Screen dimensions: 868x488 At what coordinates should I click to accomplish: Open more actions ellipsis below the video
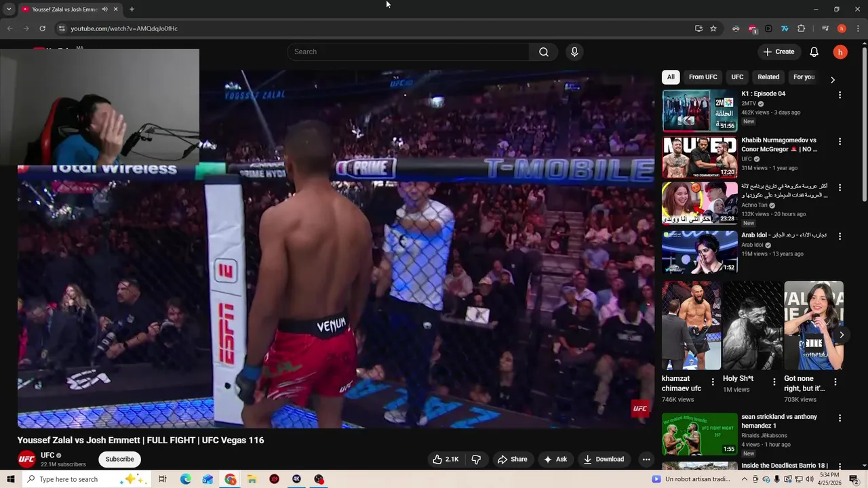coord(646,459)
